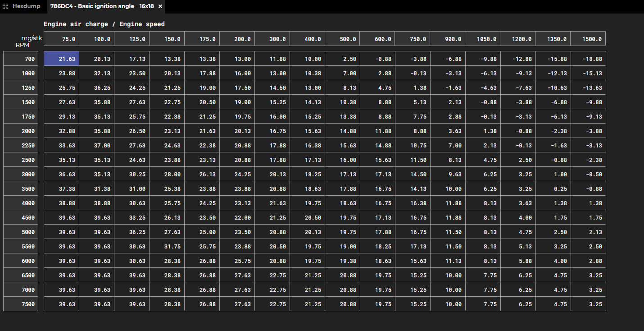The width and height of the screenshot is (644, 331).
Task: Click the 700 RPM row header
Action: coord(21,59)
